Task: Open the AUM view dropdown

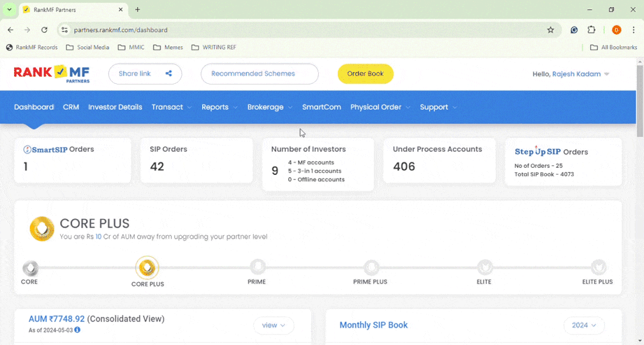Action: (274, 325)
